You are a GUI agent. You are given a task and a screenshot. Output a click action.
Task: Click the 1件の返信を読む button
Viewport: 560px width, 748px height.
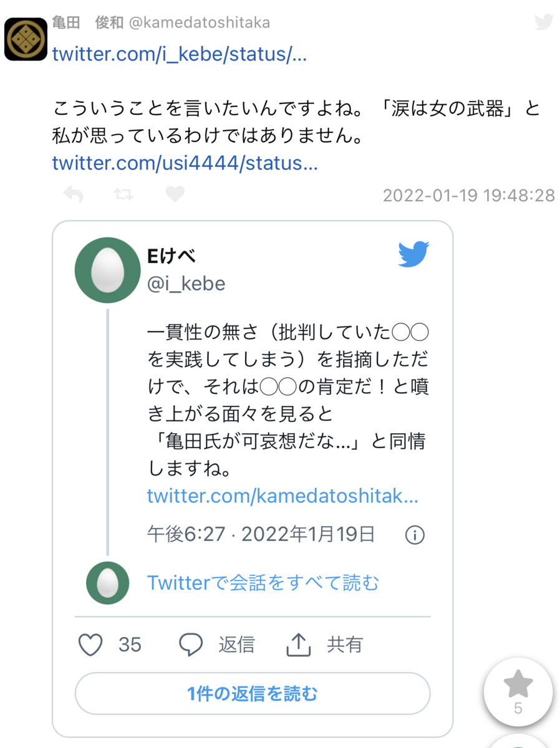point(253,693)
